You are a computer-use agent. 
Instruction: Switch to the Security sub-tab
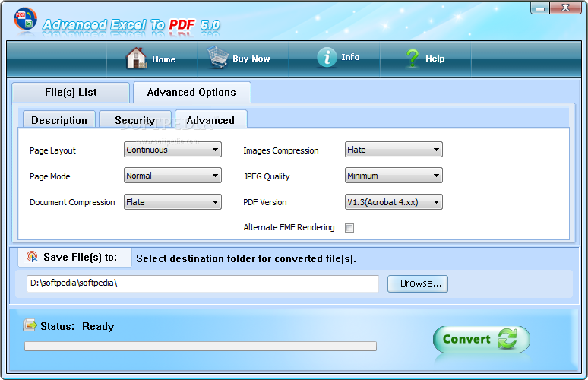[135, 120]
